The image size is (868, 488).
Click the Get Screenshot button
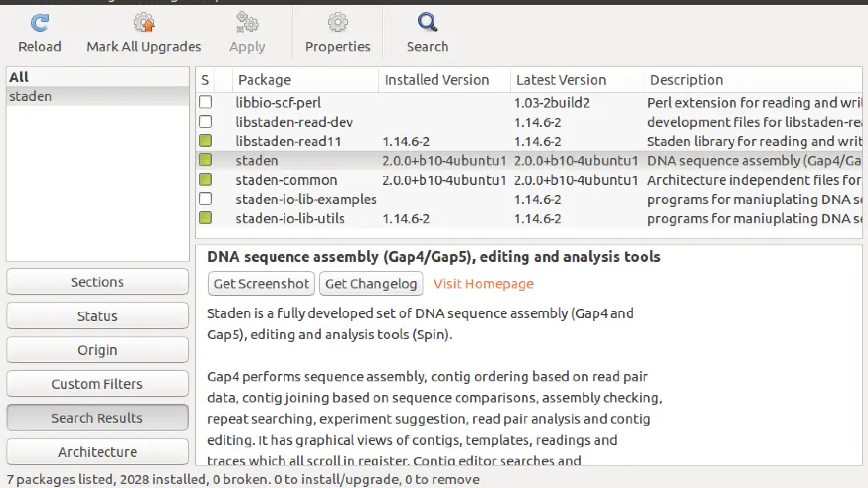[261, 284]
